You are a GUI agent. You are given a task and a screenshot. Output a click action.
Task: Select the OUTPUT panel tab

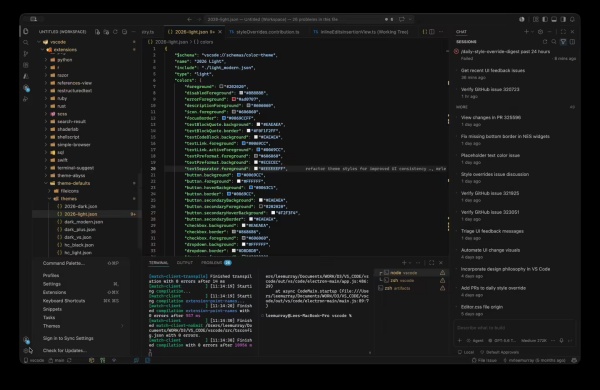tap(184, 263)
